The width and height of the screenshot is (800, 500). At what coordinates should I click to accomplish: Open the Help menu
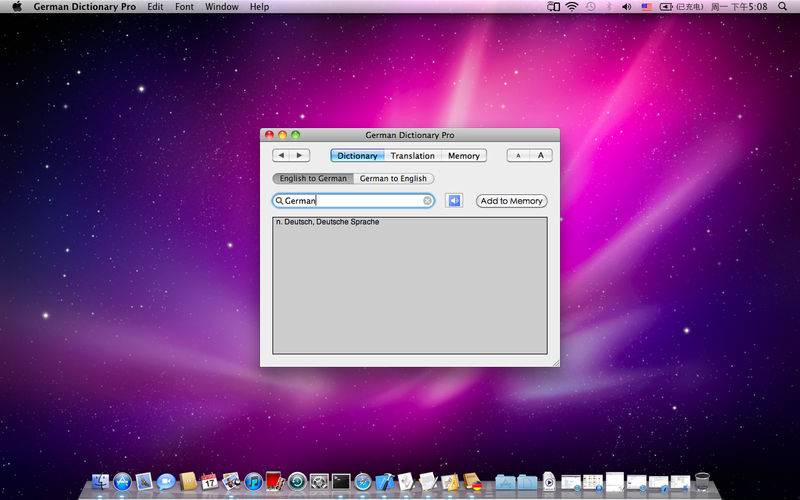[259, 7]
